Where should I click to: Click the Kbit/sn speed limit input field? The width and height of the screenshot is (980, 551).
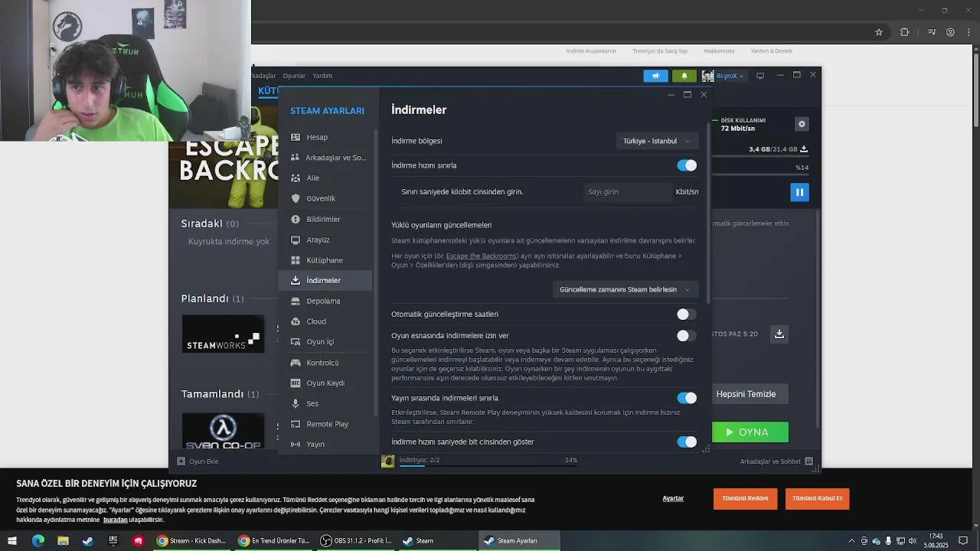point(627,192)
